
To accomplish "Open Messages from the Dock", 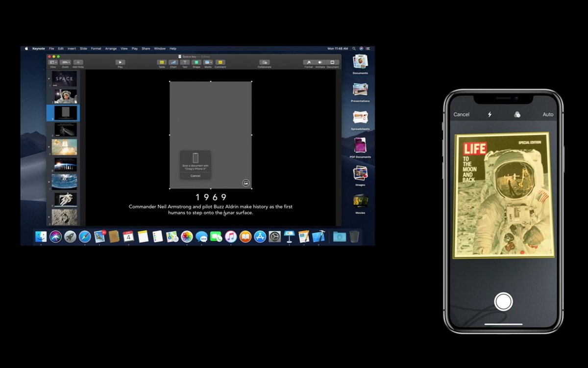I will [x=201, y=237].
